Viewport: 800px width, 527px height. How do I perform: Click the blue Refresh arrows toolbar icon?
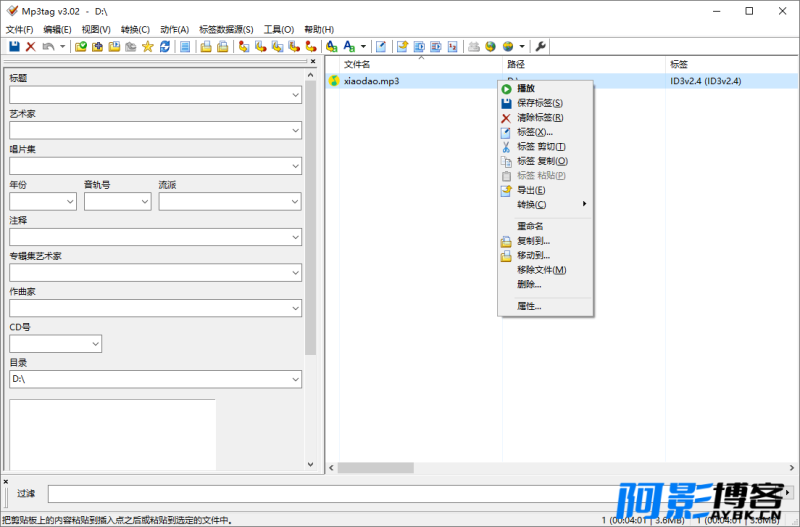[164, 46]
